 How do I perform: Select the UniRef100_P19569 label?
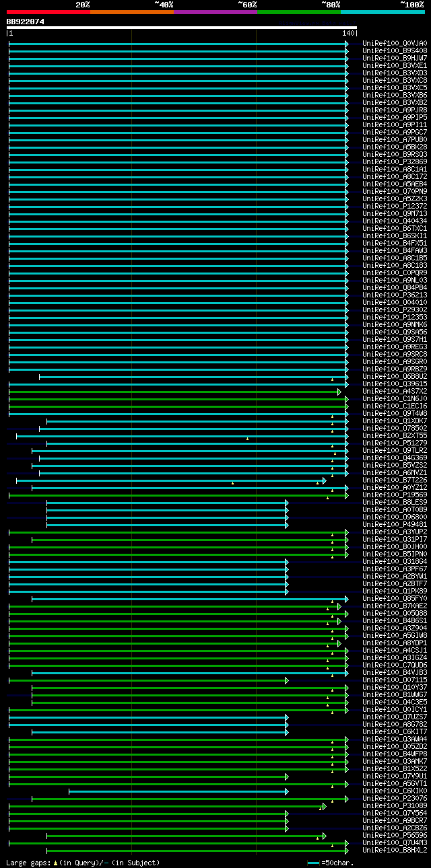pyautogui.click(x=395, y=495)
